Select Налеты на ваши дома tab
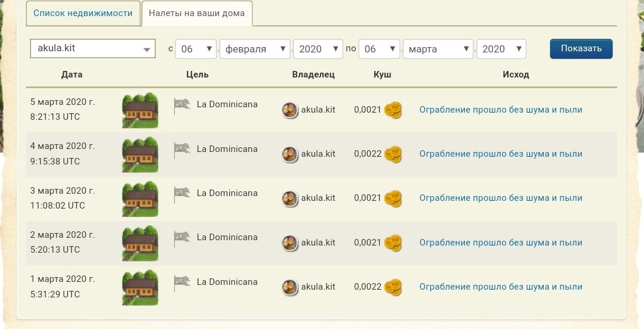Screen dimensions: 644x329 click(x=196, y=13)
